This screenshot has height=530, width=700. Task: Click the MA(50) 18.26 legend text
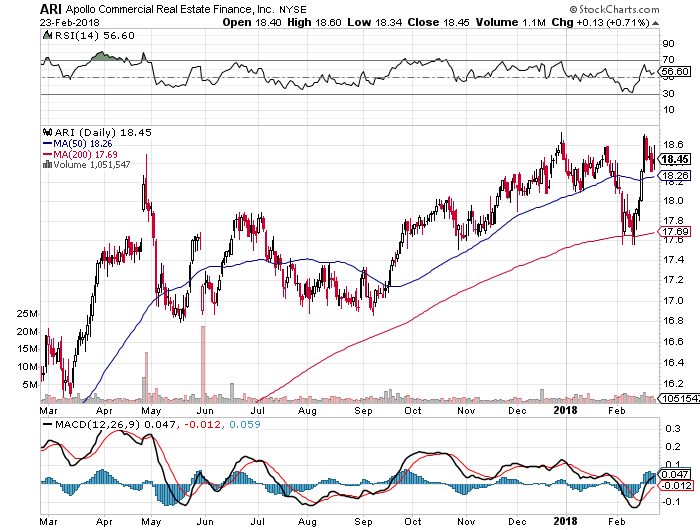point(83,144)
